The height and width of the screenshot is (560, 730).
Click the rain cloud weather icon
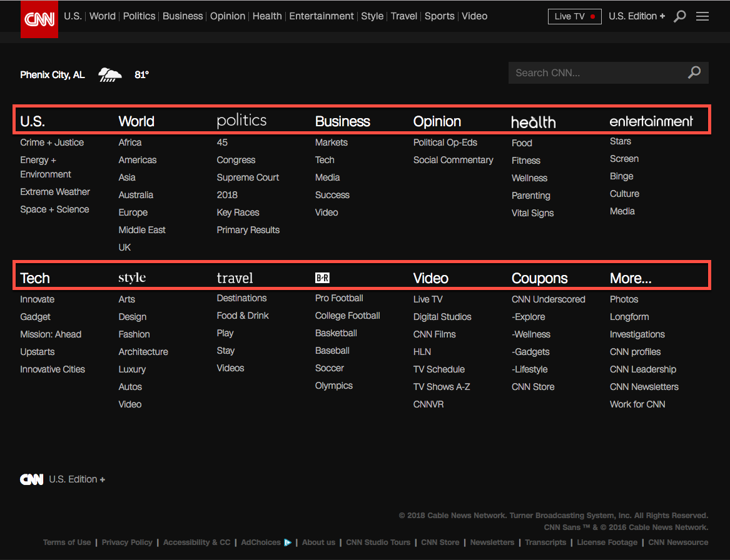click(110, 75)
